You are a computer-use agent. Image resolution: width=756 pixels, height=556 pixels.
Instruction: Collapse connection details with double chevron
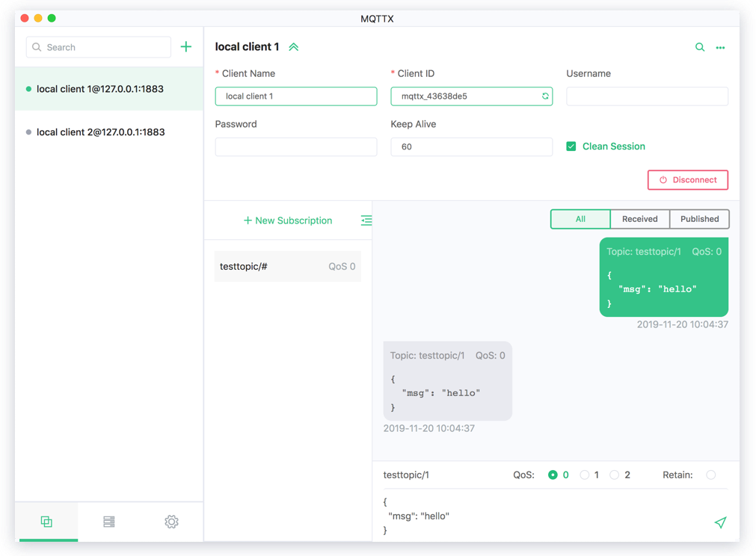[x=294, y=47]
